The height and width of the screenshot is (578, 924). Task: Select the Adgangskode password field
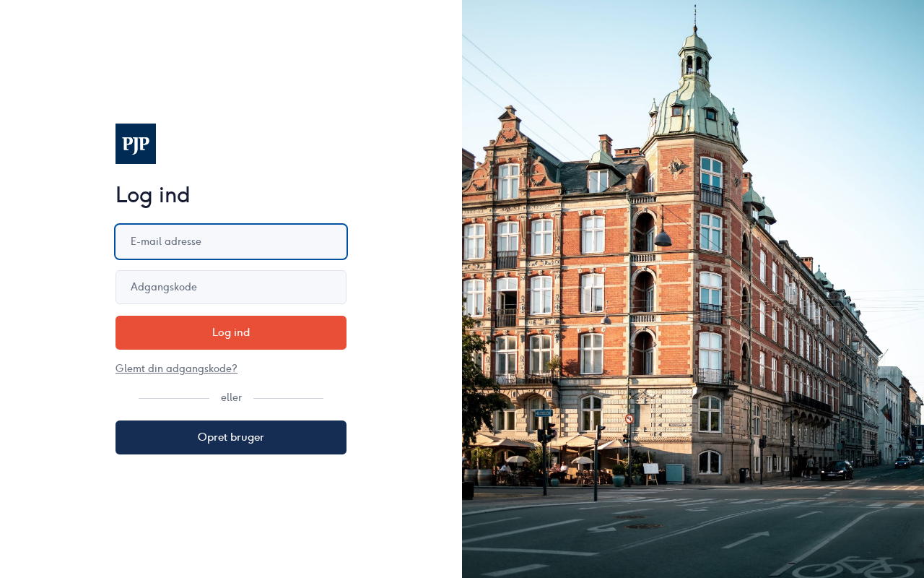[231, 287]
